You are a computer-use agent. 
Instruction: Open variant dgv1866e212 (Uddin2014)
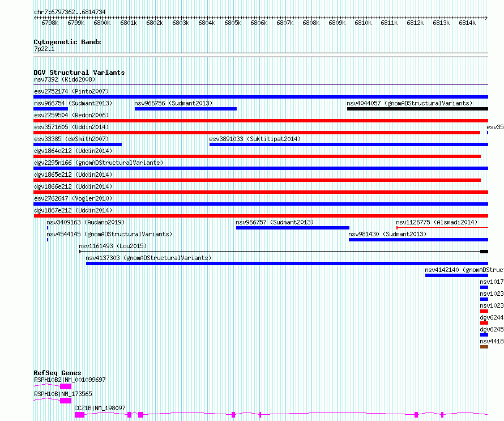point(73,186)
